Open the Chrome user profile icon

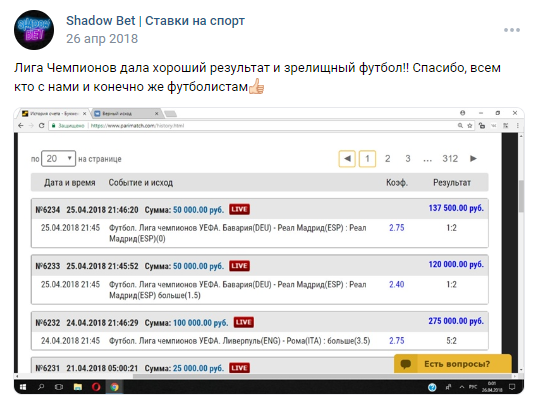463,113
